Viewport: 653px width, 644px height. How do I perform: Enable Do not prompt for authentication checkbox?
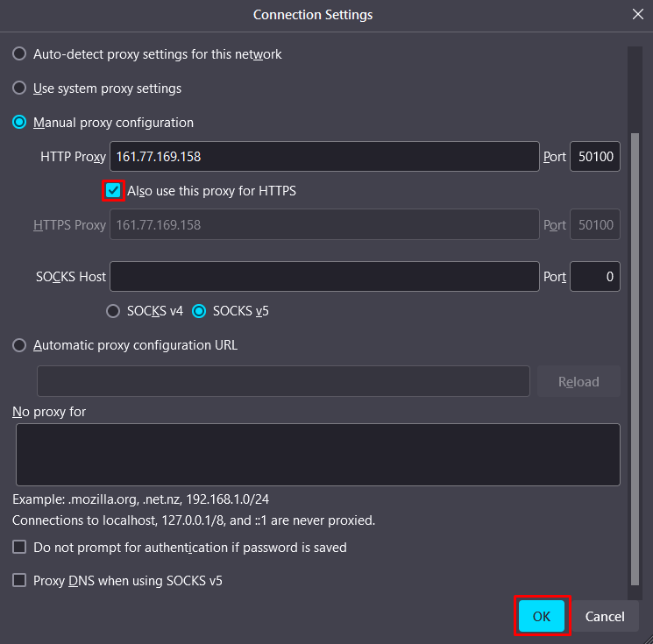pos(19,548)
